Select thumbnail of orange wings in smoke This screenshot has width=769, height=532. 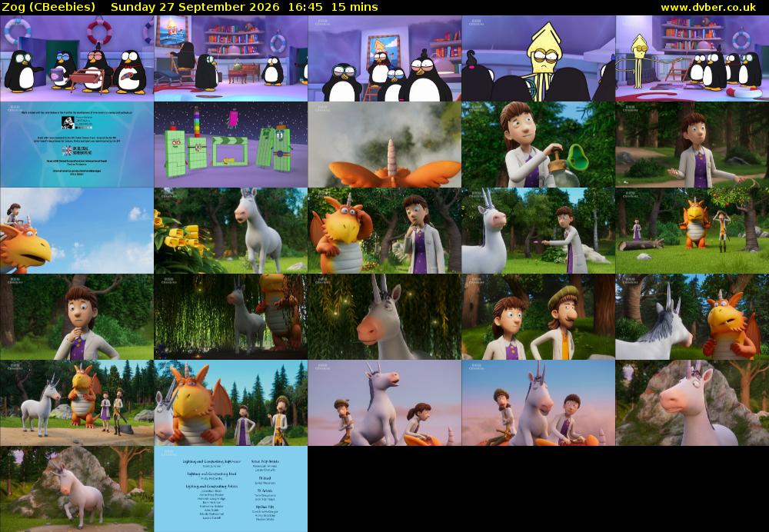[x=384, y=145]
